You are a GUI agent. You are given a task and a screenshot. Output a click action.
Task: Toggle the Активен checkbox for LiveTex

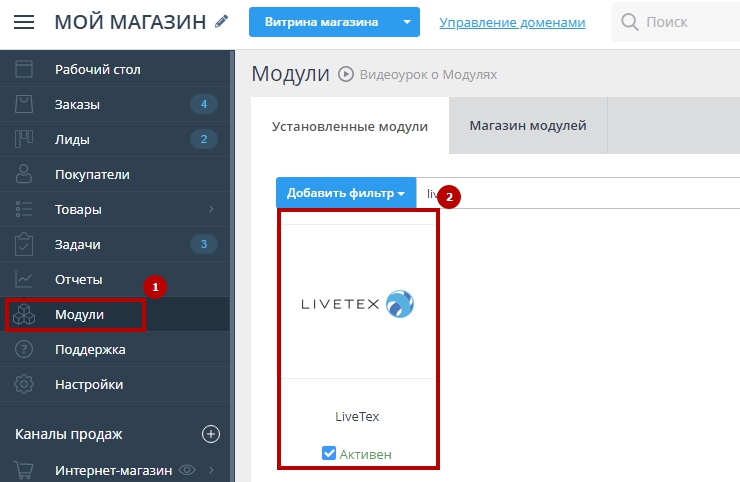tap(329, 453)
